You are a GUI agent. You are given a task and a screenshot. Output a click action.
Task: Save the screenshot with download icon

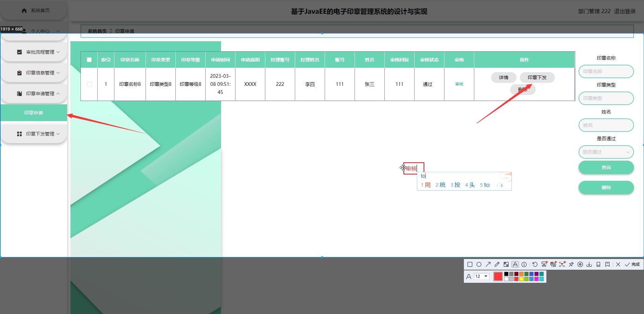[x=589, y=264]
